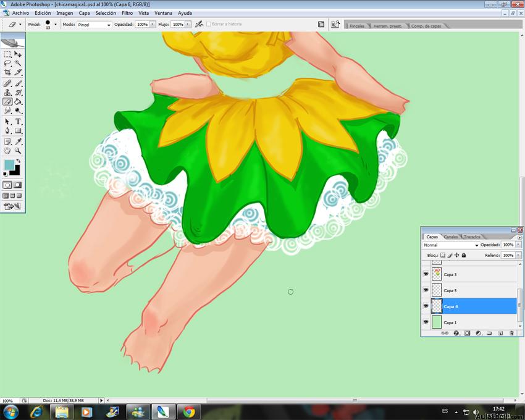The image size is (525, 420).
Task: Toggle lock all padlock icon
Action: coord(464,255)
